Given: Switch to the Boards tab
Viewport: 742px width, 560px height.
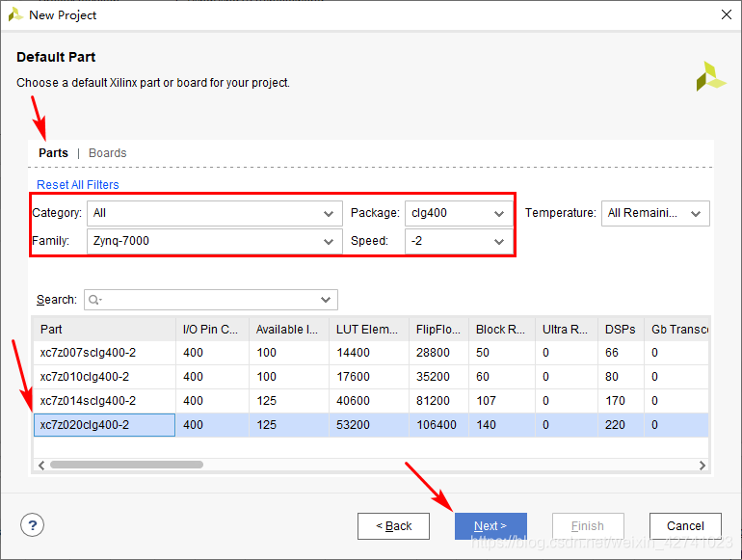Looking at the screenshot, I should [x=107, y=153].
